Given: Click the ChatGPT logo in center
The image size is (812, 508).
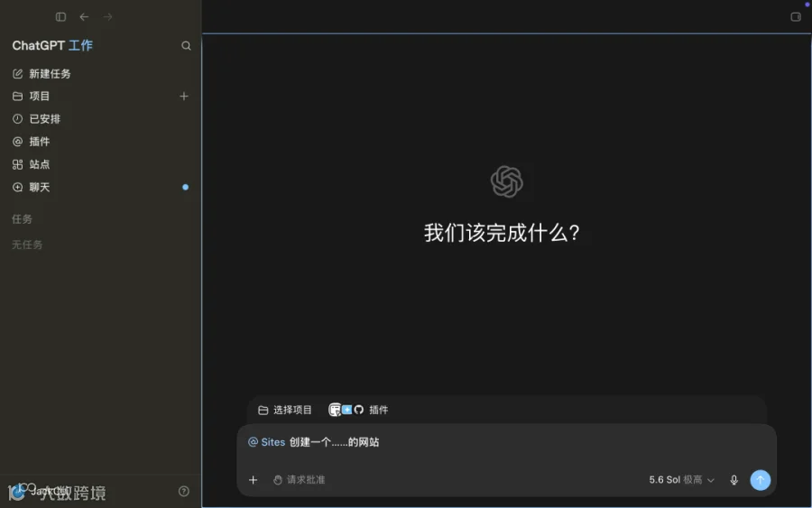Looking at the screenshot, I should point(506,181).
